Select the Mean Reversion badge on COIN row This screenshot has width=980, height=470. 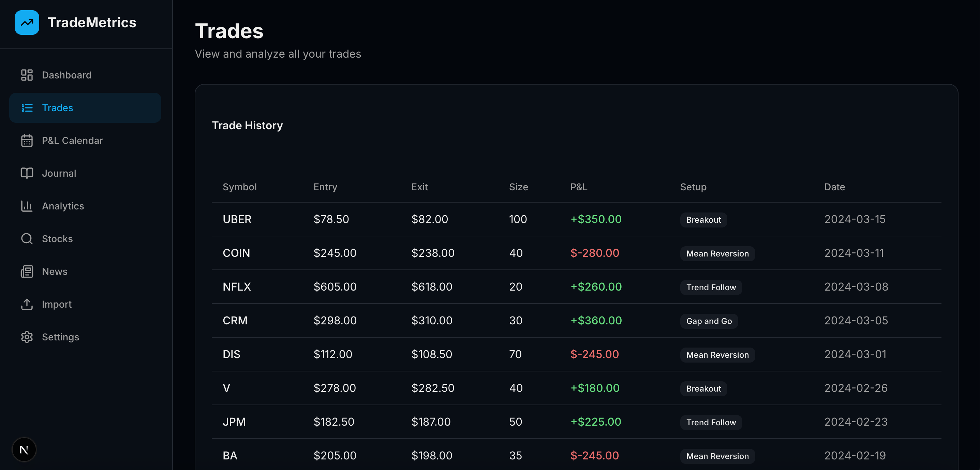pyautogui.click(x=717, y=253)
